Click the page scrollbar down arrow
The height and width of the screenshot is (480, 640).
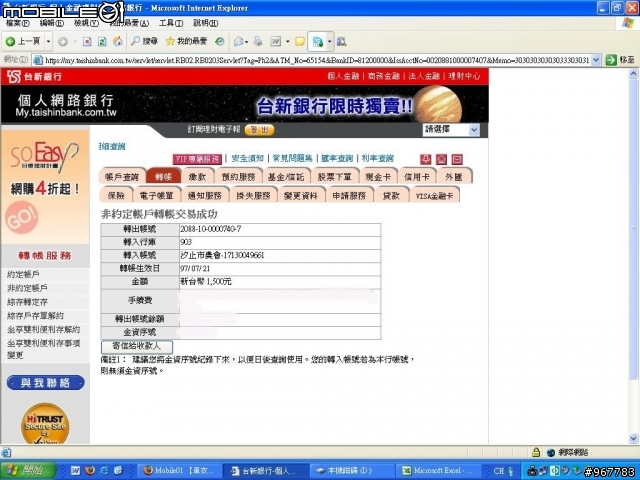click(633, 439)
